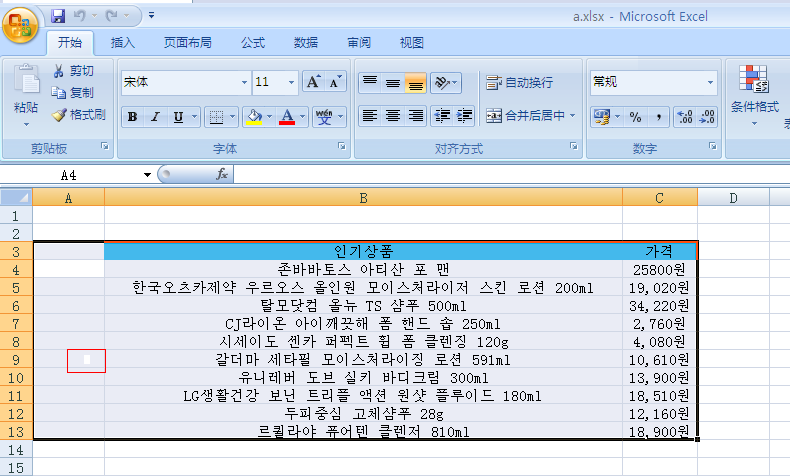Toggle wrap text 自动换行
Screen dimensions: 790x476
click(519, 82)
